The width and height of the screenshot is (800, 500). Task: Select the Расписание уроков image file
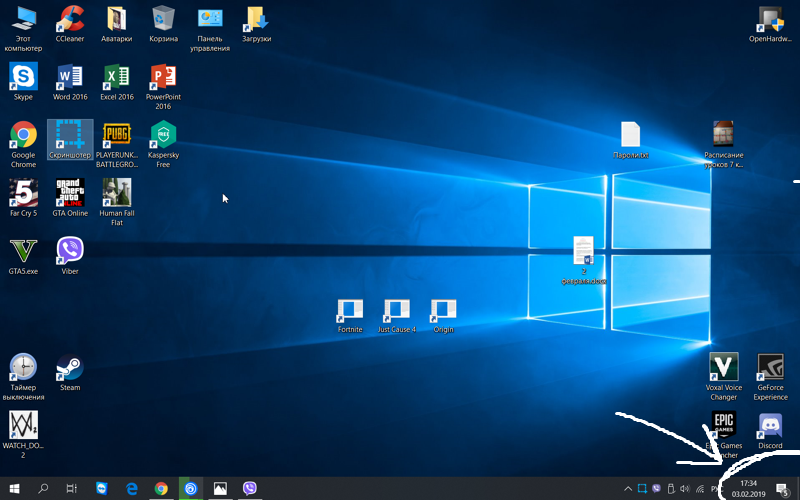[x=723, y=145]
